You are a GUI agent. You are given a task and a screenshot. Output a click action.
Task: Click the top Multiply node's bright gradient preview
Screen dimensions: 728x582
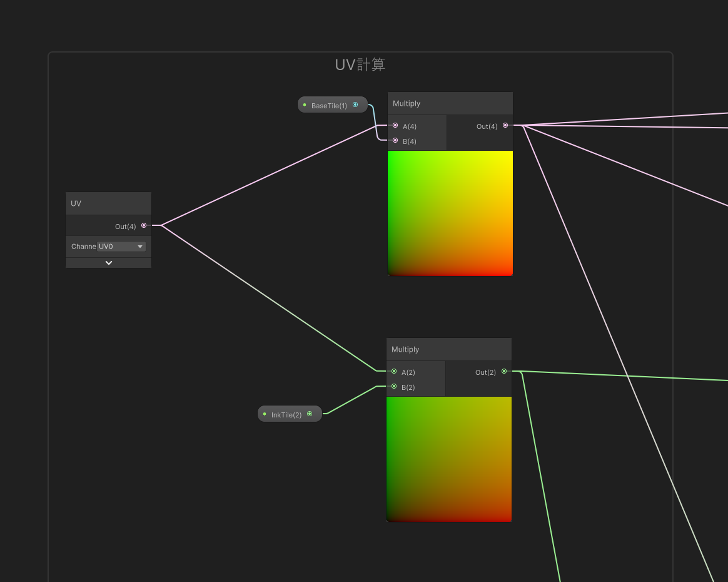point(450,213)
